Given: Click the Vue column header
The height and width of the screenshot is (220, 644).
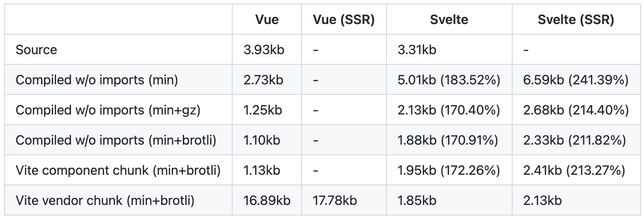Looking at the screenshot, I should click(267, 20).
